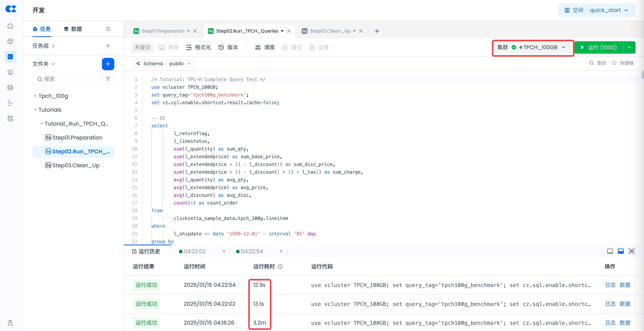Click the 运维 operations button

tap(319, 47)
